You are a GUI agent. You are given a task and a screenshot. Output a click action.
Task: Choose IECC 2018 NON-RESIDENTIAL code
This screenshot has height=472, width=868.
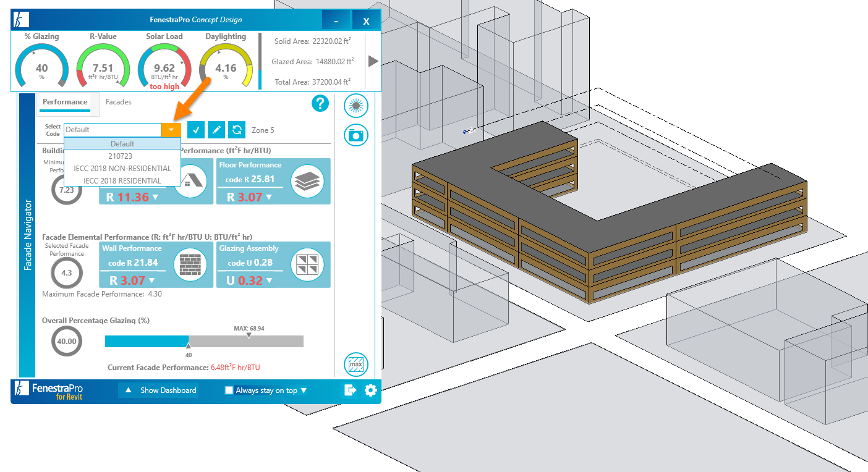(x=122, y=169)
